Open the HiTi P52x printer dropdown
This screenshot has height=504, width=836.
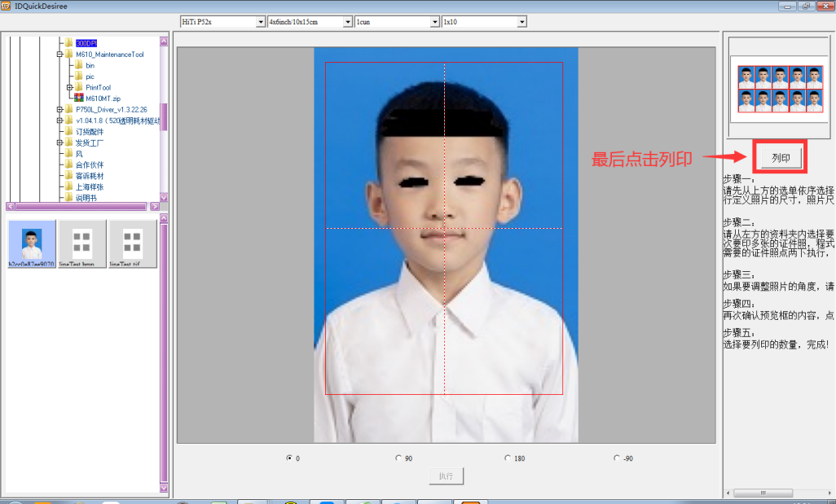[x=261, y=22]
